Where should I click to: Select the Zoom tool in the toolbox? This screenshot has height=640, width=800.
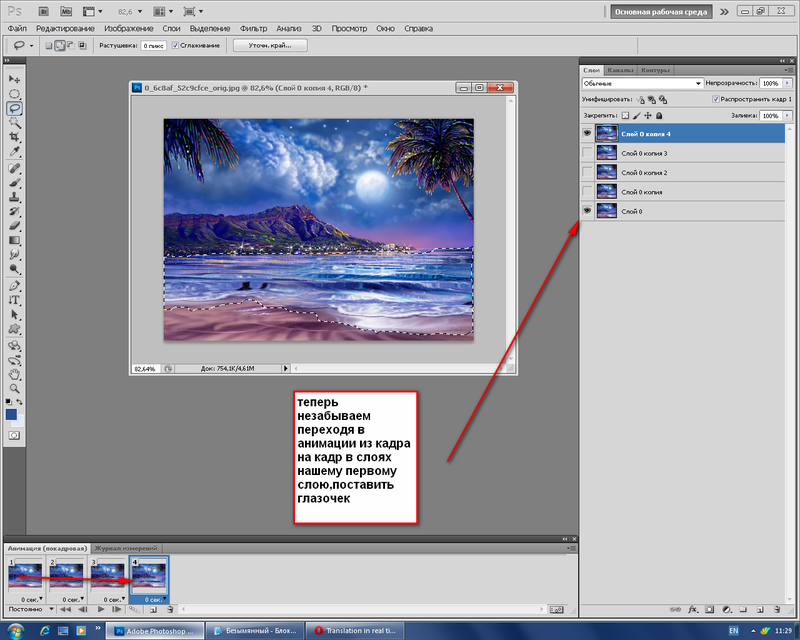click(x=14, y=389)
